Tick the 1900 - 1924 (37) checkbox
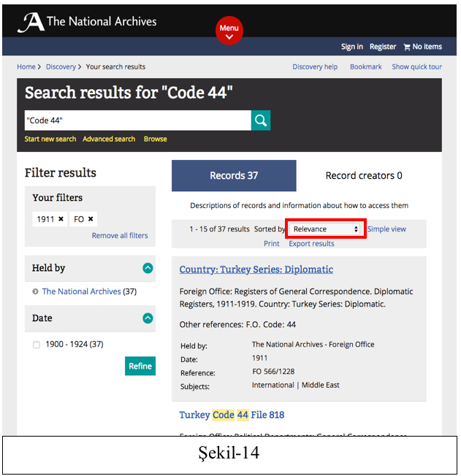Viewport: 461px width, 476px height. coord(37,345)
